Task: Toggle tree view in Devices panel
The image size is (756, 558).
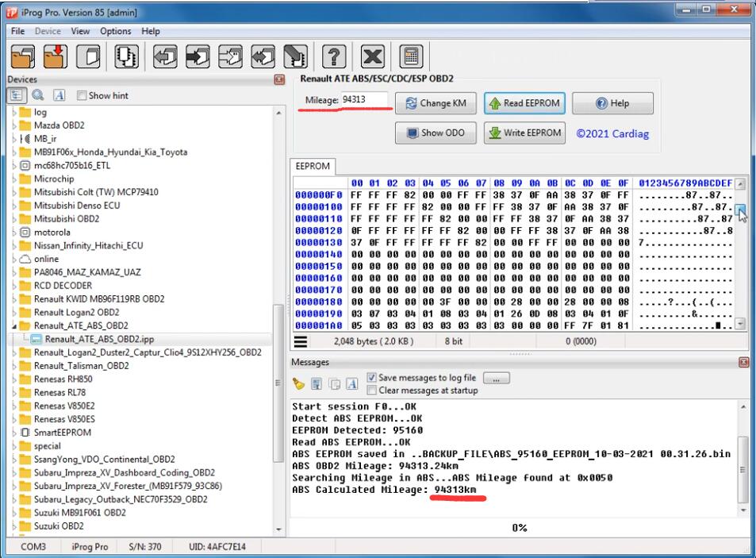Action: click(17, 95)
